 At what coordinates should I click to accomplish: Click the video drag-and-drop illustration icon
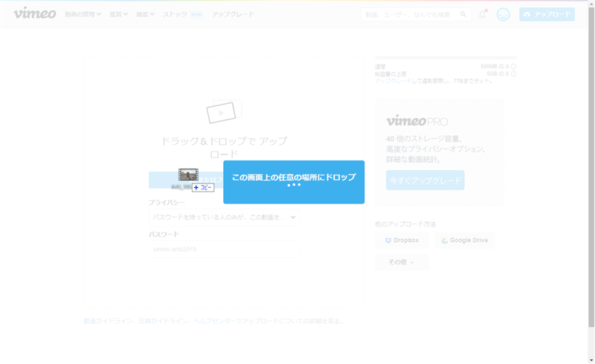[x=224, y=111]
